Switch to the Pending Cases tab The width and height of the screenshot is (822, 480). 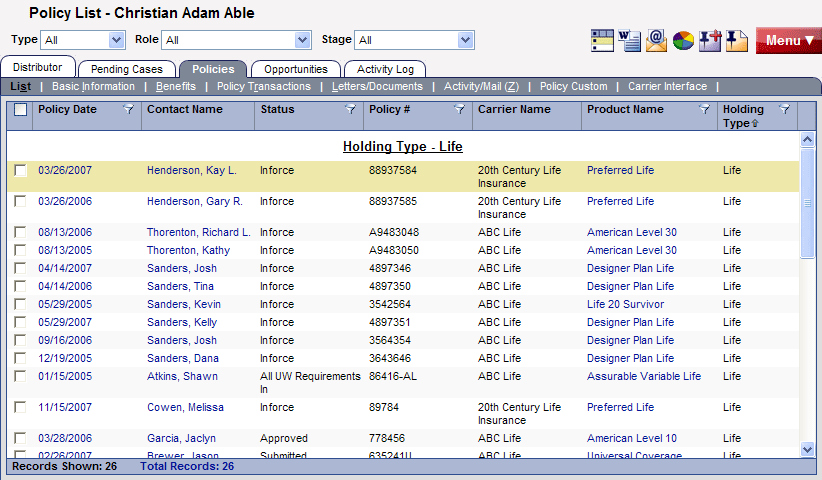pos(127,69)
